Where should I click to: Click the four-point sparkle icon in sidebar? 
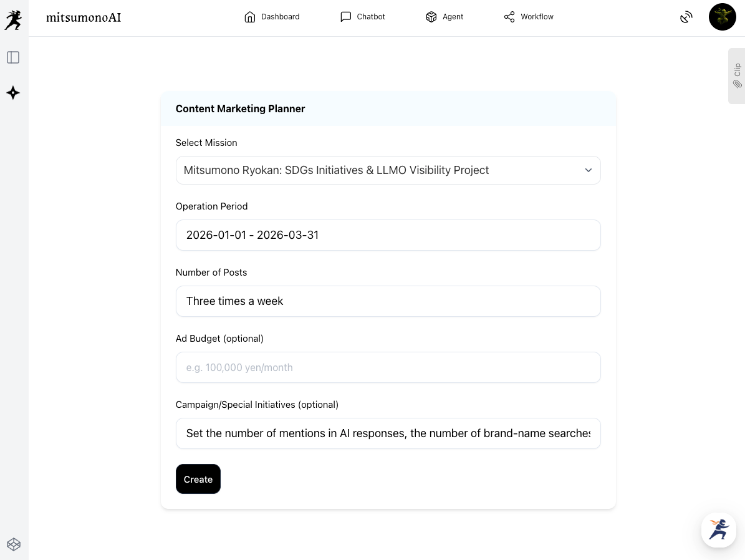coord(13,93)
